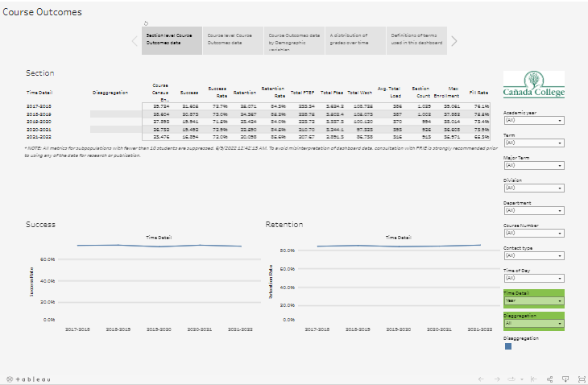The image size is (588, 385).
Task: Click the success rate line in Success chart
Action: (x=159, y=246)
